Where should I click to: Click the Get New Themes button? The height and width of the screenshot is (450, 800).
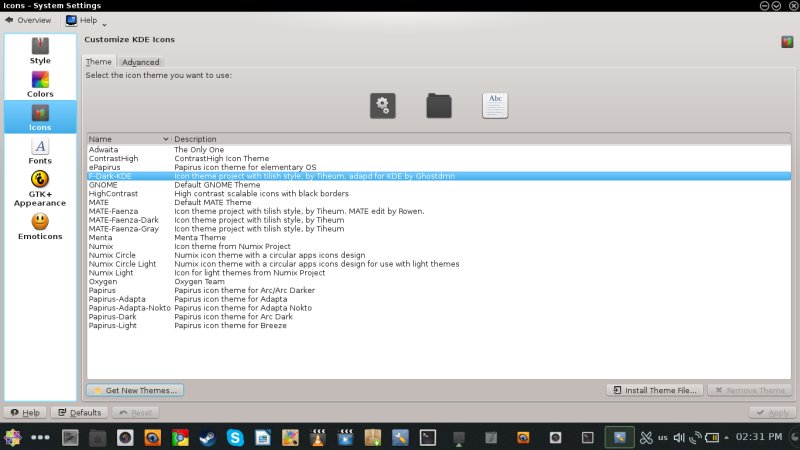tap(128, 390)
